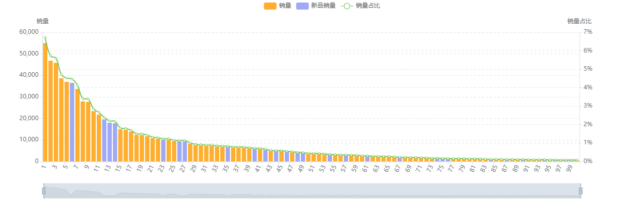
Task: Click the 销量占比 right y-axis title
Action: pos(579,21)
